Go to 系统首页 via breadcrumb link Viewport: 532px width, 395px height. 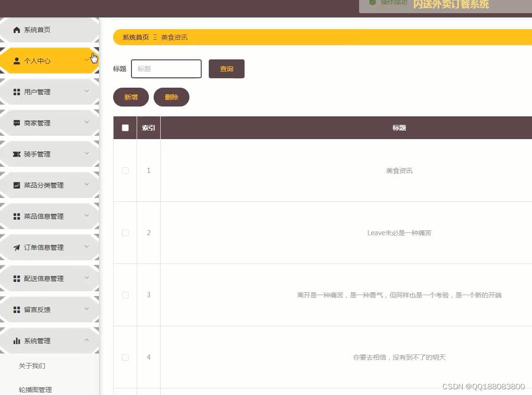click(136, 37)
